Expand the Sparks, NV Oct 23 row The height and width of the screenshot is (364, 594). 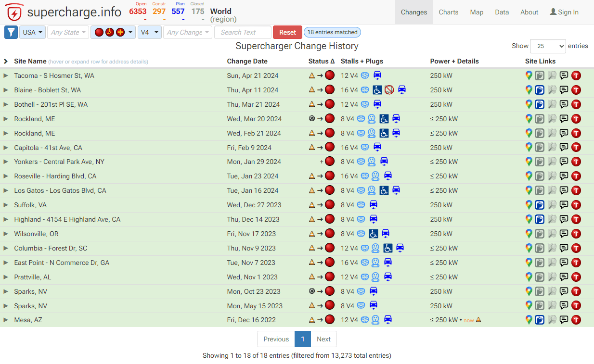[x=6, y=291]
